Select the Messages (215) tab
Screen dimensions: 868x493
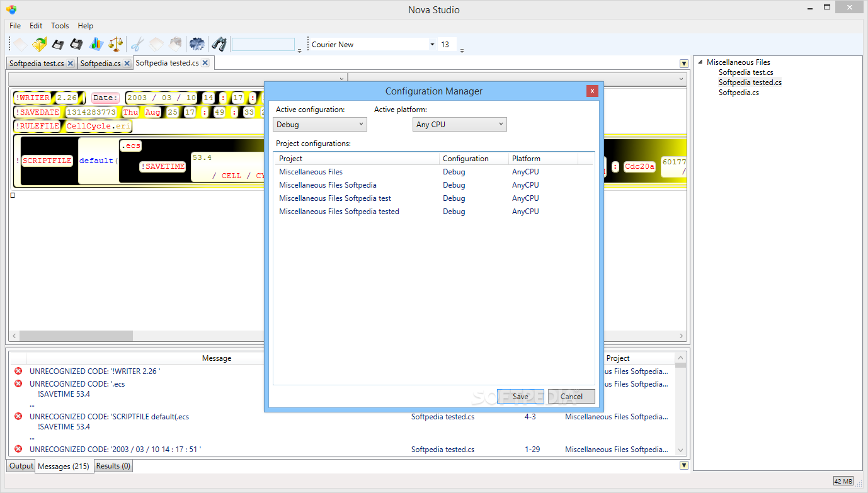pyautogui.click(x=64, y=467)
